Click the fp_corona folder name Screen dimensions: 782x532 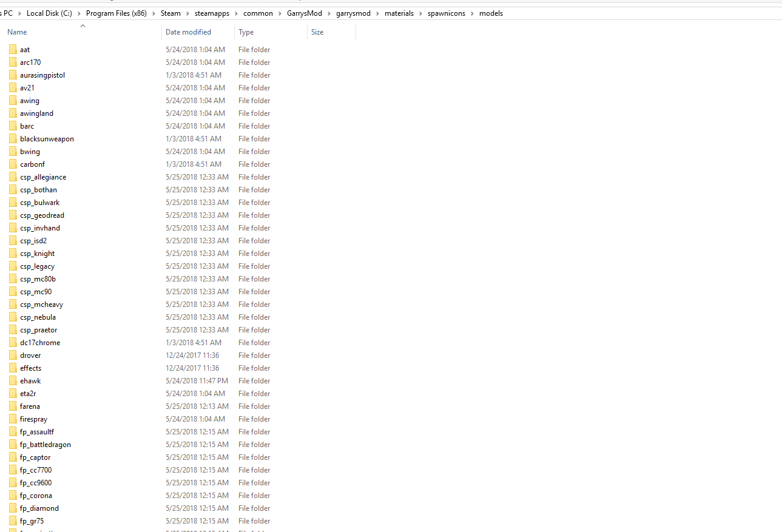pos(36,496)
